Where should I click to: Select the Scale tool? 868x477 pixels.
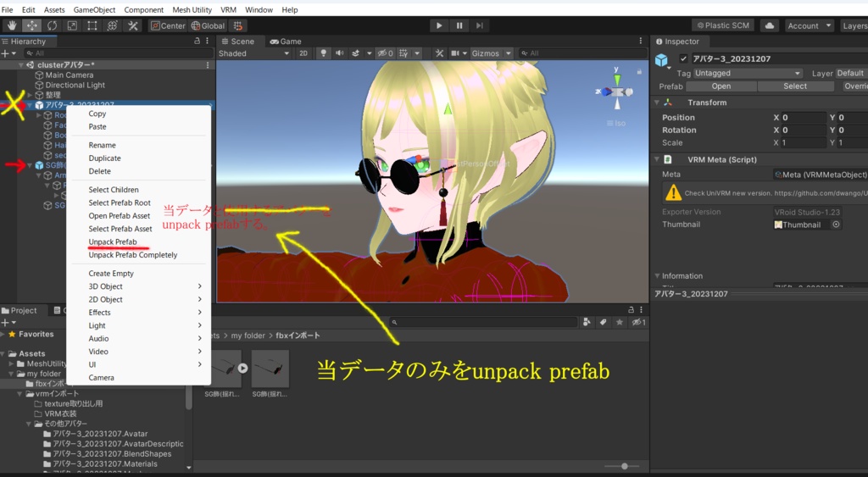[72, 25]
